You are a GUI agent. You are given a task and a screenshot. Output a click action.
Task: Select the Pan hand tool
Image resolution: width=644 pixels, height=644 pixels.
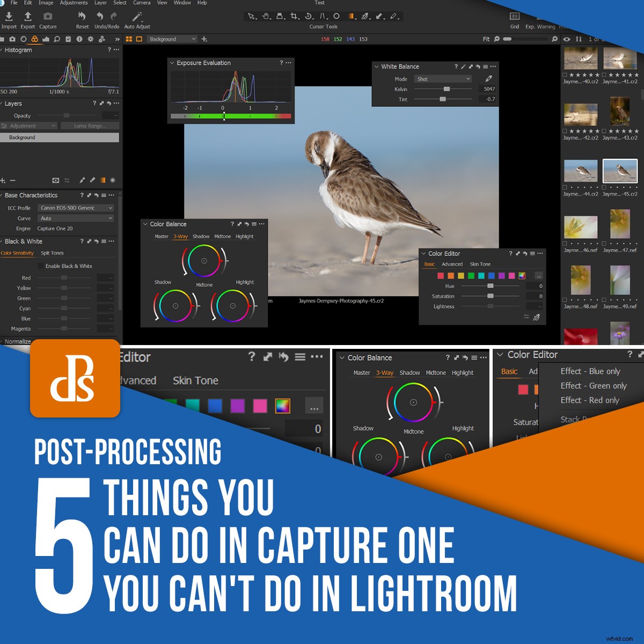(266, 16)
